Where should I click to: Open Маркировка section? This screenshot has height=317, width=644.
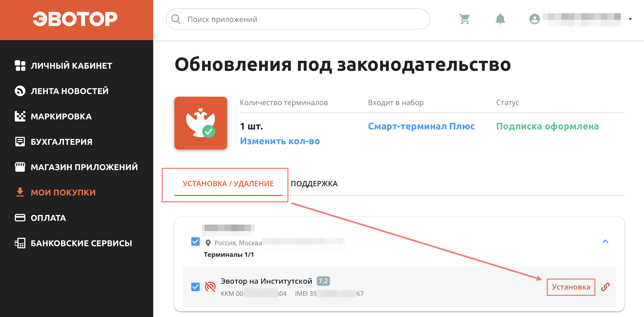[61, 116]
